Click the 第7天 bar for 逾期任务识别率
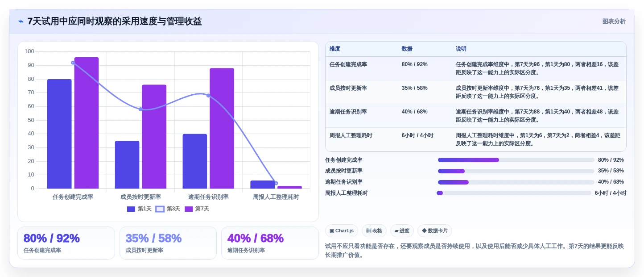Viewport: 644px width, 277px height. click(x=222, y=128)
